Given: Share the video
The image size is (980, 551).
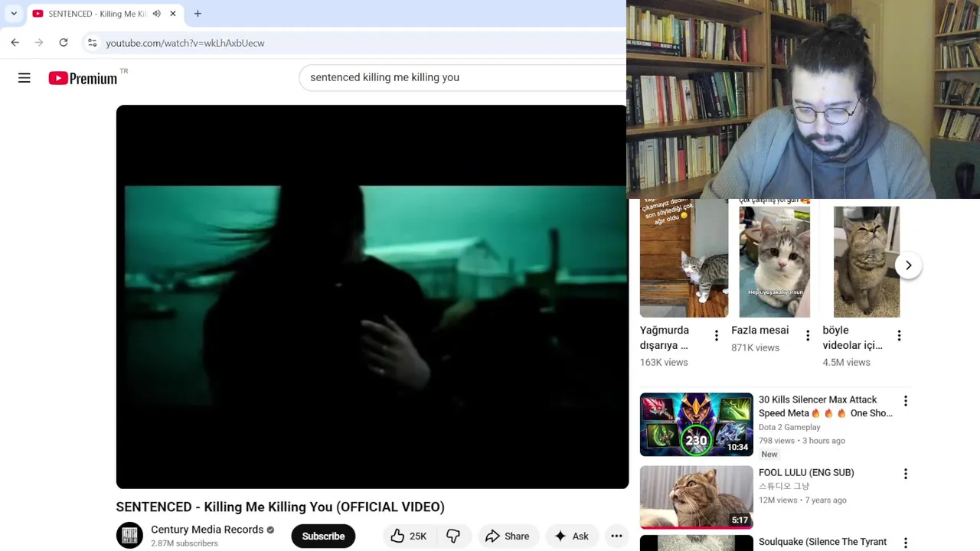Looking at the screenshot, I should (507, 536).
